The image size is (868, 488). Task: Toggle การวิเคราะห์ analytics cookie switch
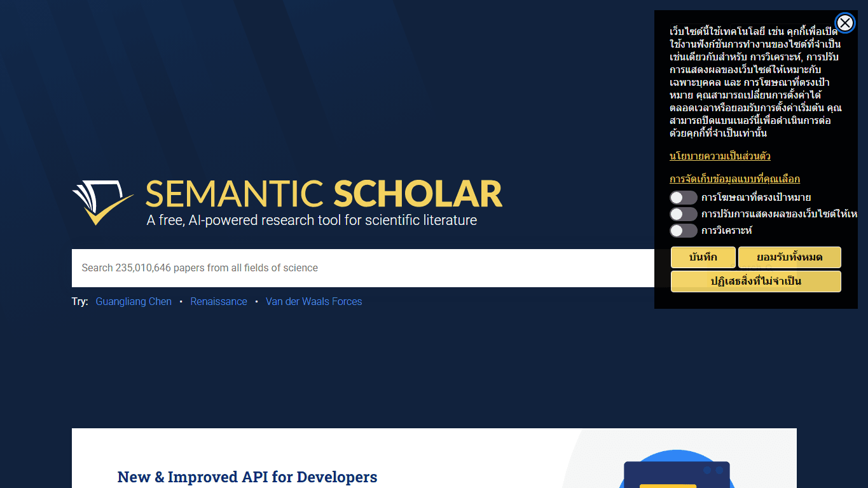[683, 231]
